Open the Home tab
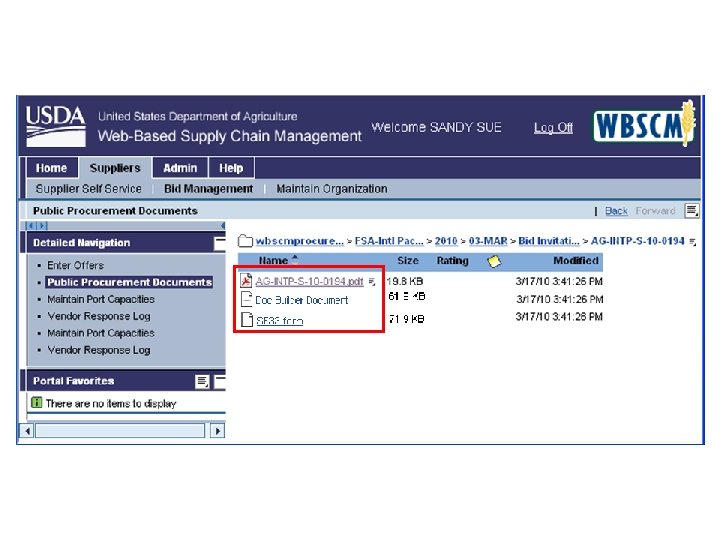Screen dimensions: 720x540 point(51,168)
